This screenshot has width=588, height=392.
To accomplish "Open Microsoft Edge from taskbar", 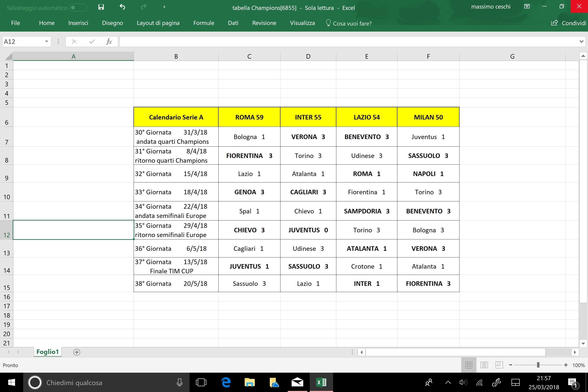I will [226, 383].
